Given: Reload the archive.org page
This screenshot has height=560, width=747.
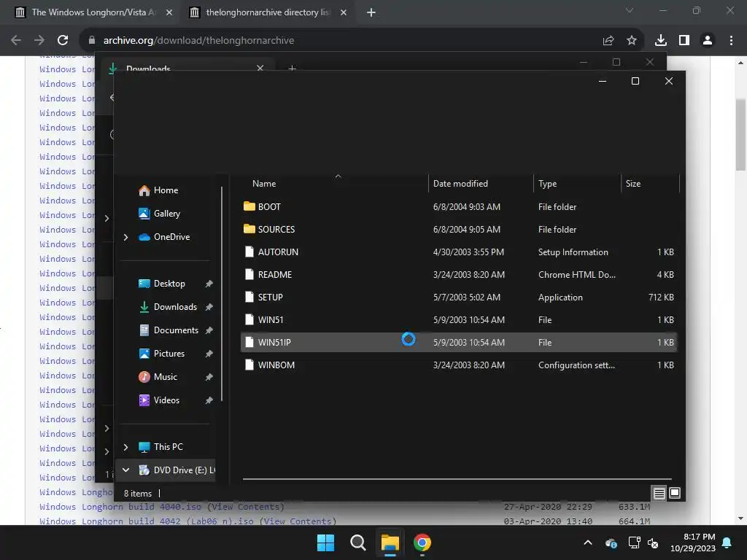Looking at the screenshot, I should tap(63, 41).
